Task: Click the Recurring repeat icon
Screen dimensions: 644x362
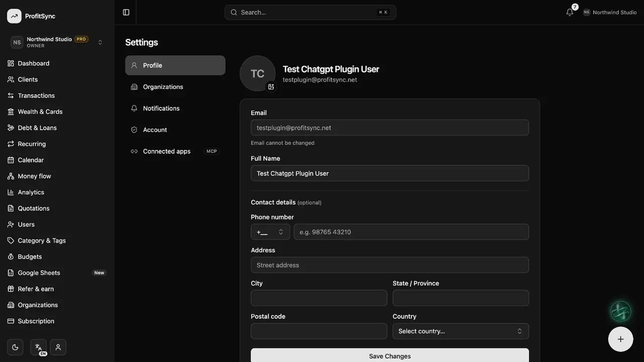Action: point(11,144)
